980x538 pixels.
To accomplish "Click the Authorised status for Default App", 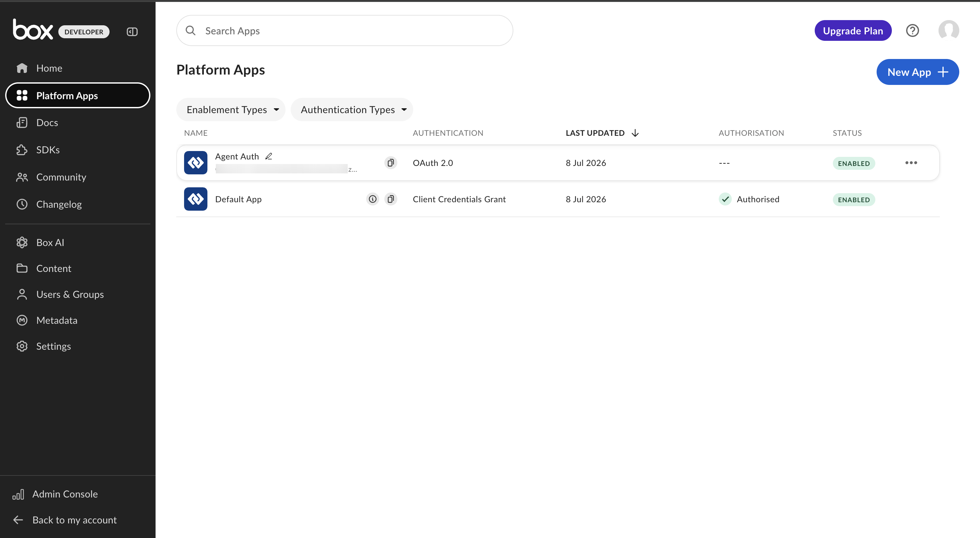I will pyautogui.click(x=749, y=199).
